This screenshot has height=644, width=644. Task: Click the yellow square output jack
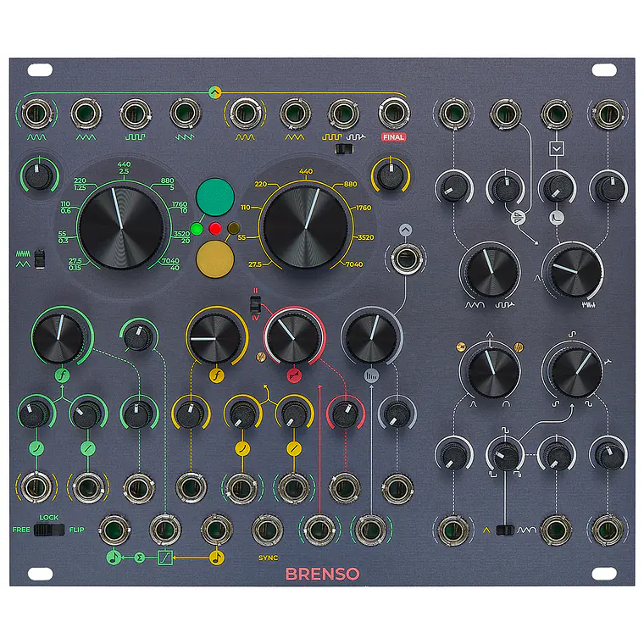coord(343,114)
